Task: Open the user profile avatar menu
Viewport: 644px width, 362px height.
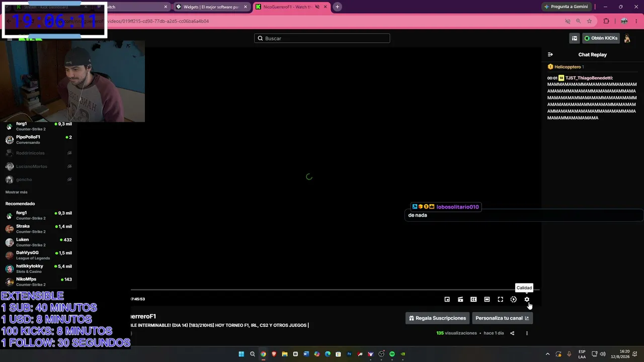Action: (627, 38)
